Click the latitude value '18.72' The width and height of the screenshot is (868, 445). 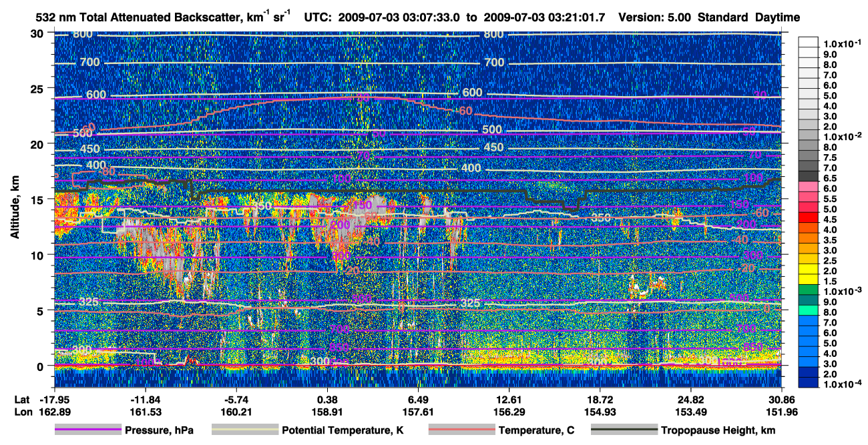coord(600,399)
